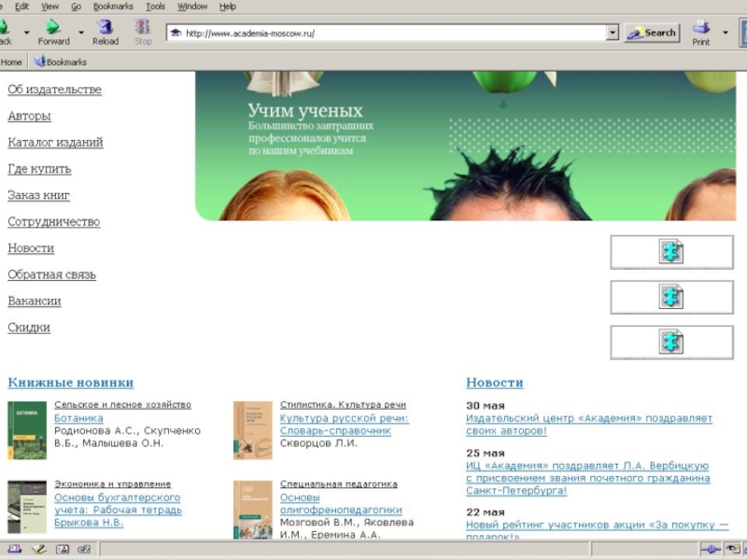
Task: Open the Заказ книг link
Action: click(38, 195)
